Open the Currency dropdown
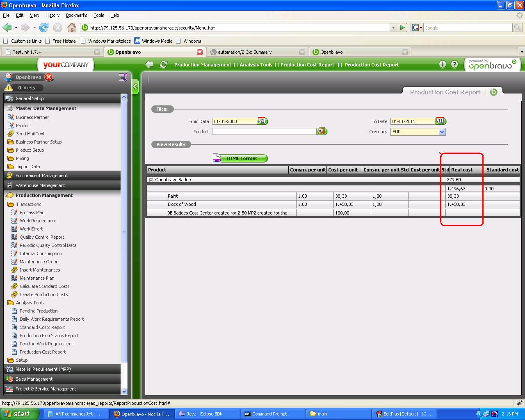 pyautogui.click(x=442, y=132)
